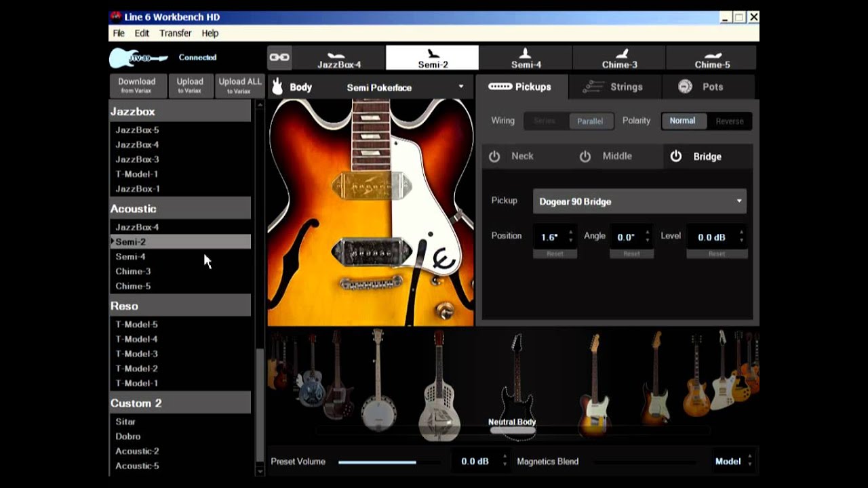Viewport: 868px width, 488px height.
Task: Select the metal tricone resonator in carousel
Action: (439, 385)
